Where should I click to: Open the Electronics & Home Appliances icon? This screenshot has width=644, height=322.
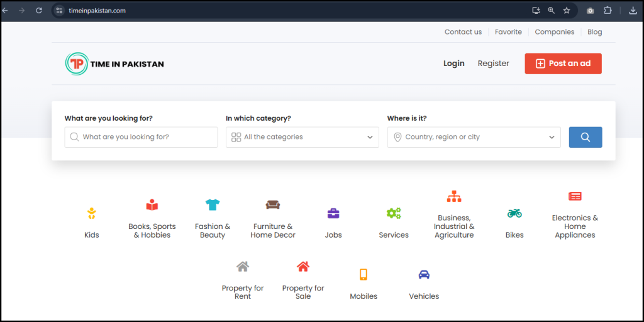(x=575, y=196)
